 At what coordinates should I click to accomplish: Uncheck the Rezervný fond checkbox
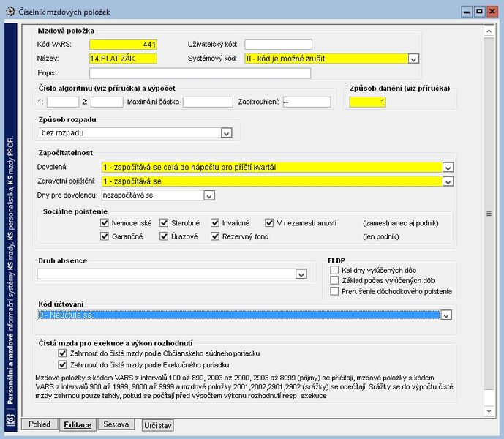click(215, 236)
